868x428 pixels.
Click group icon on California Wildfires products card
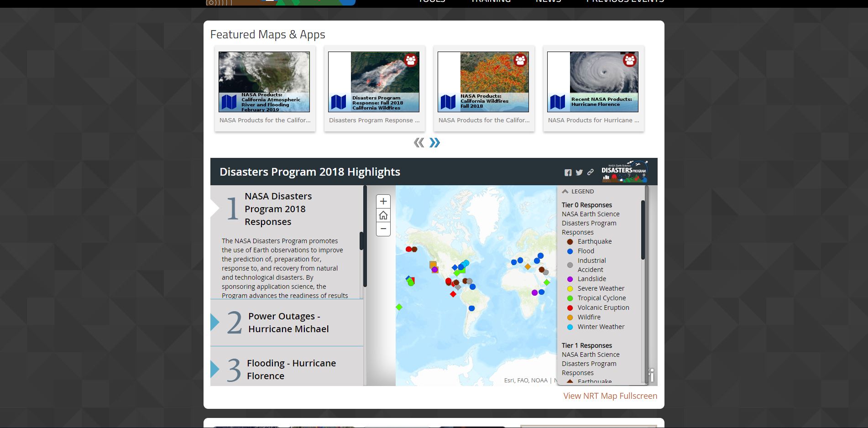point(520,60)
